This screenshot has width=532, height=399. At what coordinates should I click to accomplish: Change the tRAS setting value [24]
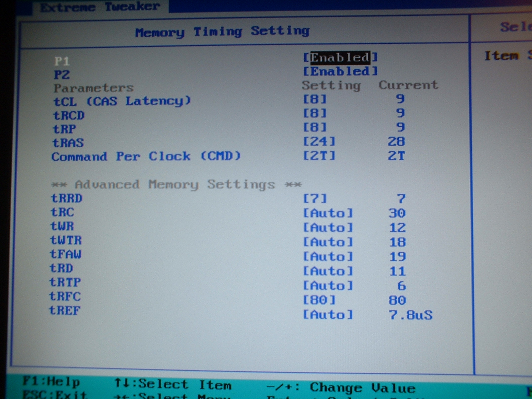point(319,142)
